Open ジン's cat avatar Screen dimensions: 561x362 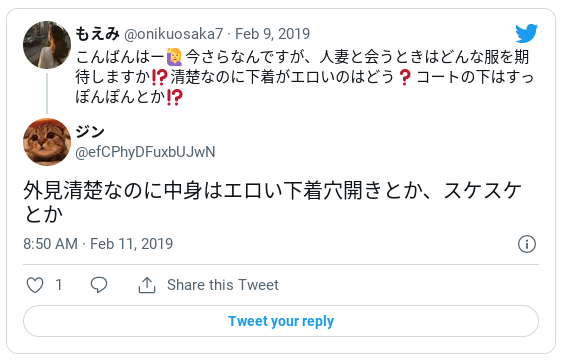tap(47, 142)
